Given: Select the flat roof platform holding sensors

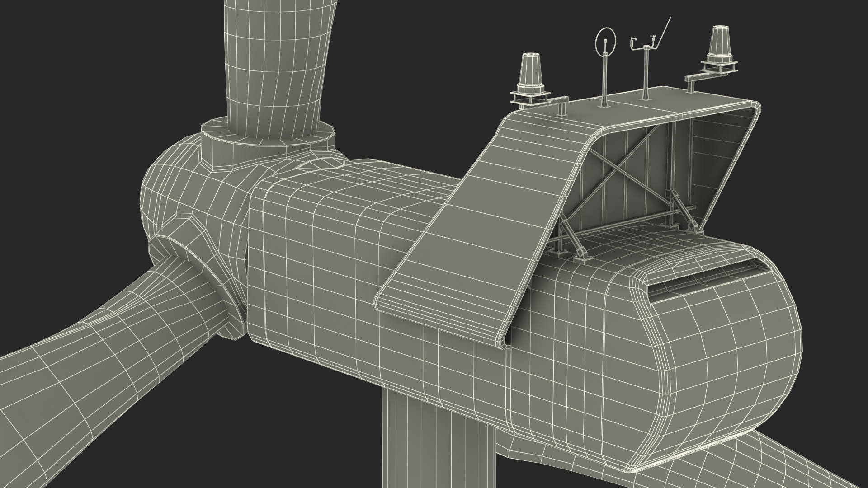Looking at the screenshot, I should point(669,102).
